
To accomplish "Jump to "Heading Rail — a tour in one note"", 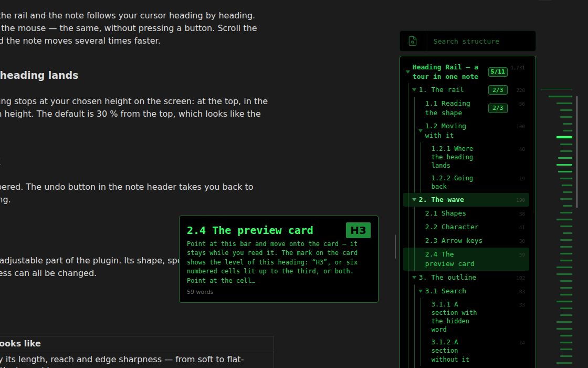I will pyautogui.click(x=445, y=71).
